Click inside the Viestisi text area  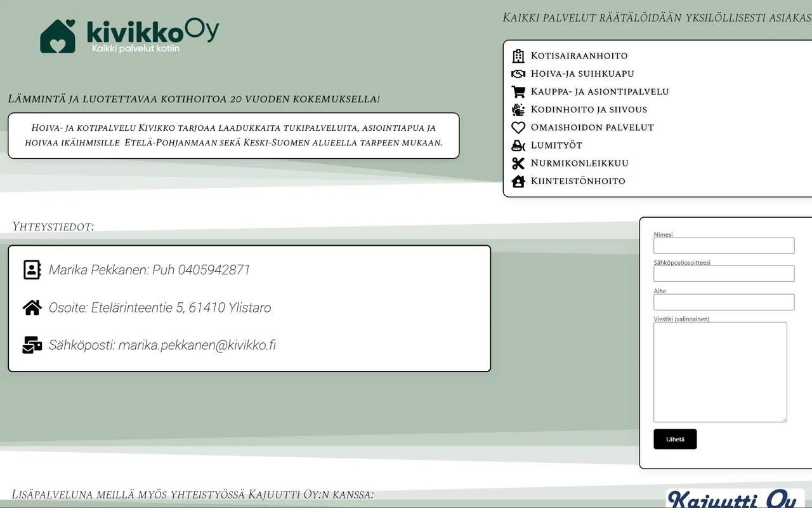pyautogui.click(x=721, y=372)
